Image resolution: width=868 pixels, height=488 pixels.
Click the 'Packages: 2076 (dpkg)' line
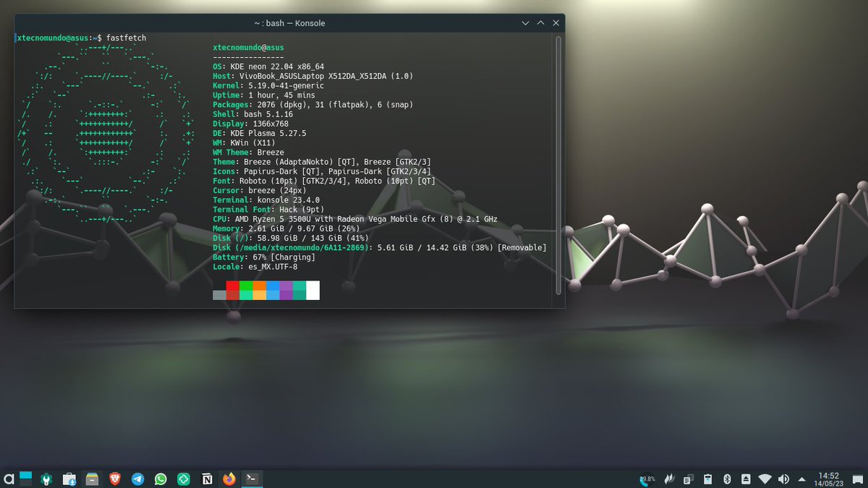(x=313, y=105)
